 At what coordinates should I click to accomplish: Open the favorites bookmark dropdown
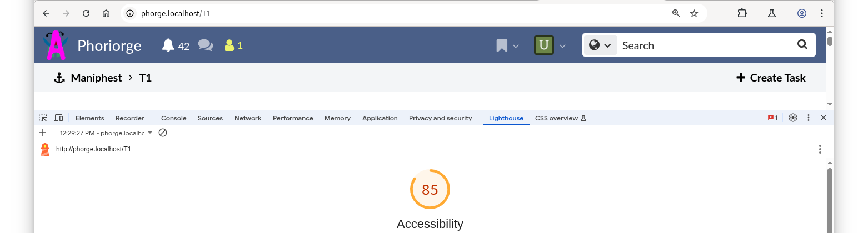coord(508,45)
